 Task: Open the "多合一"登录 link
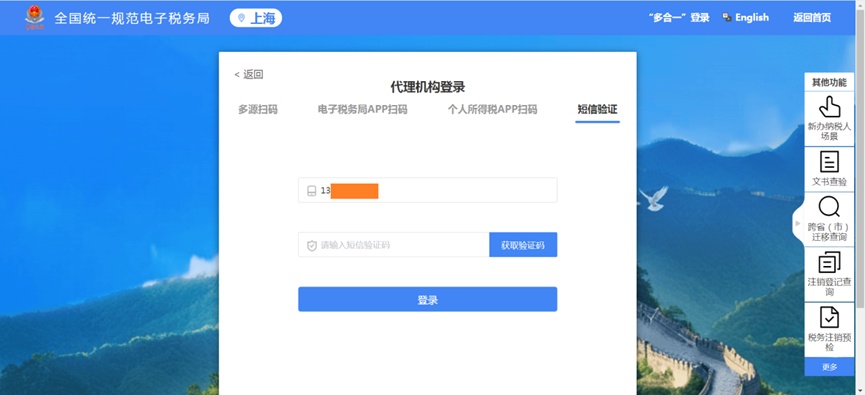pos(679,18)
